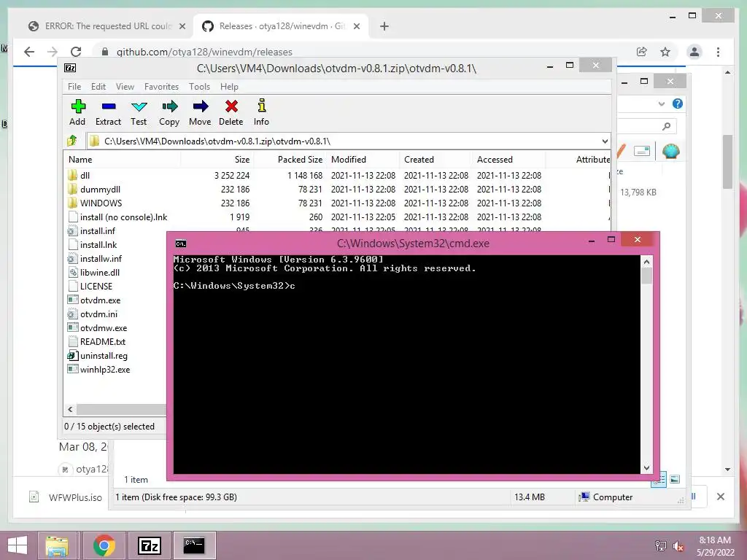This screenshot has width=747, height=560.
Task: Click left arrow of 7-Zip horizontal scrollbar
Action: click(x=71, y=409)
